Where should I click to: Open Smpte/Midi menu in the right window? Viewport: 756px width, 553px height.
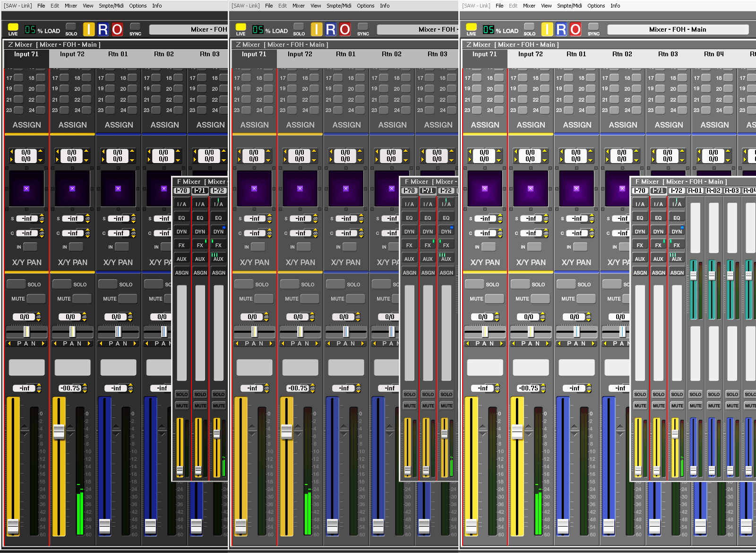pyautogui.click(x=569, y=6)
